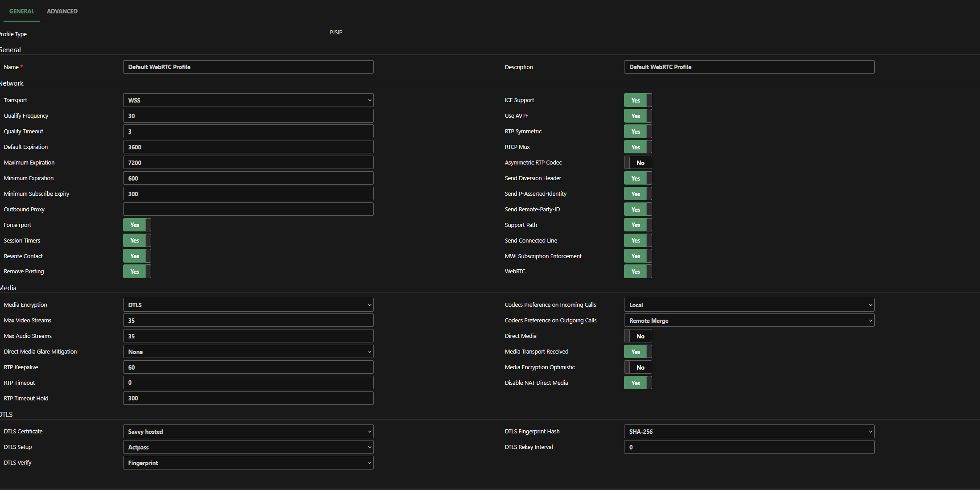
Task: Toggle ICE Support switch
Action: click(x=638, y=100)
